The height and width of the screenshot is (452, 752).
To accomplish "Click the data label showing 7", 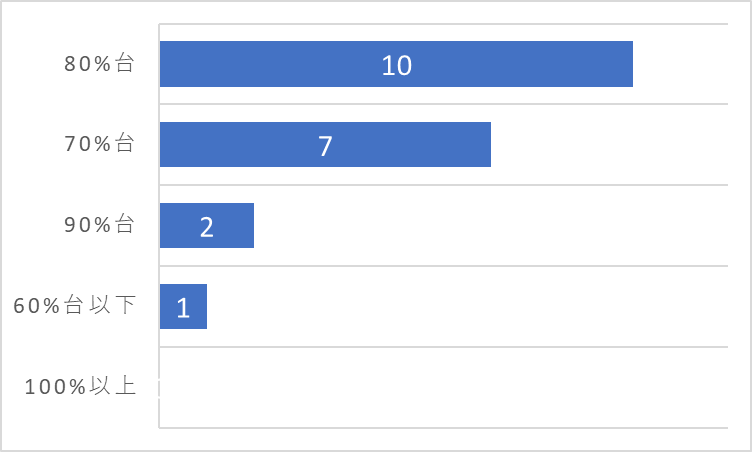I will 325,146.
